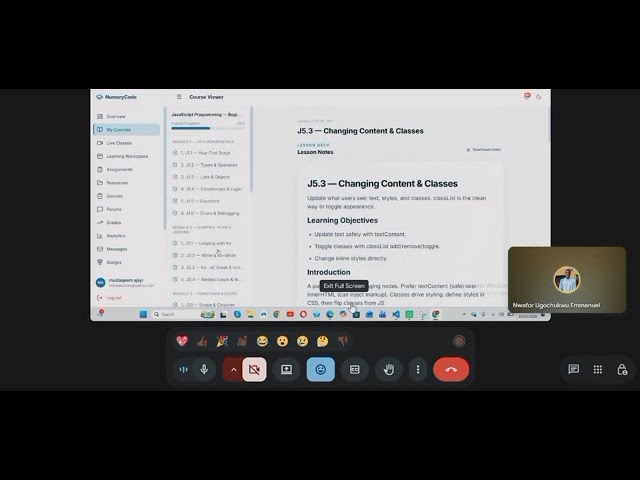Send the heart reaction
Screen dimensions: 640x480
182,341
